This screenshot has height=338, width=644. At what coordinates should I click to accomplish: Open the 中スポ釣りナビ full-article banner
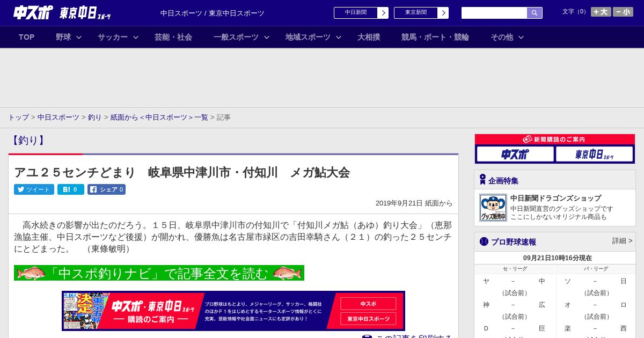coord(159,273)
